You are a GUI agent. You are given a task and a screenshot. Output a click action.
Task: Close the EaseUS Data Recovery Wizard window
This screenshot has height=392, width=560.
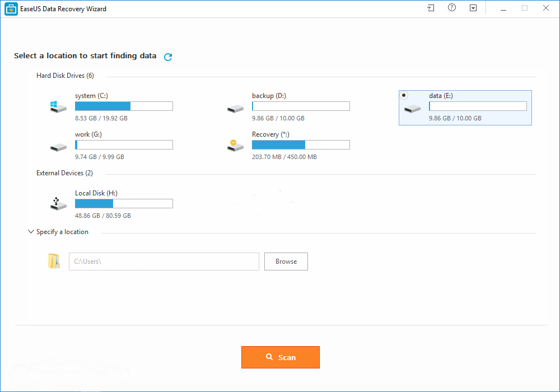pyautogui.click(x=545, y=8)
